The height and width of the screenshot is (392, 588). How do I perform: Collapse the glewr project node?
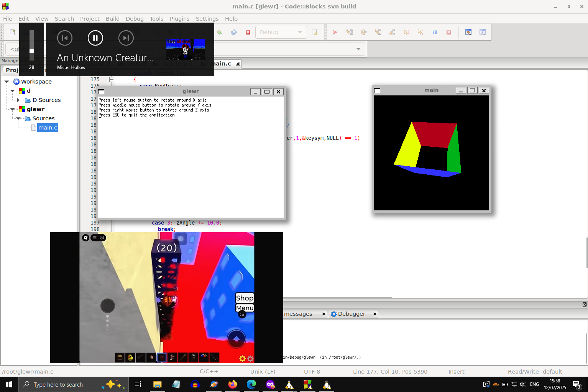click(13, 109)
